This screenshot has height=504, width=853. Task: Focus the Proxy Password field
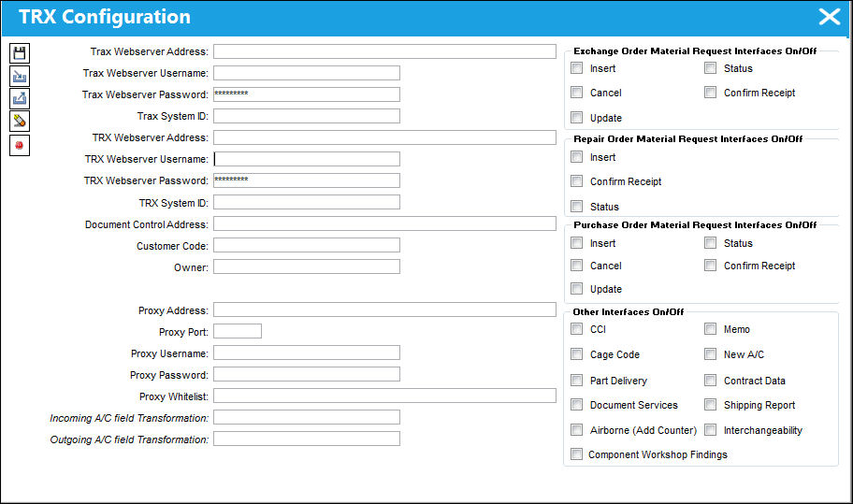tap(307, 374)
